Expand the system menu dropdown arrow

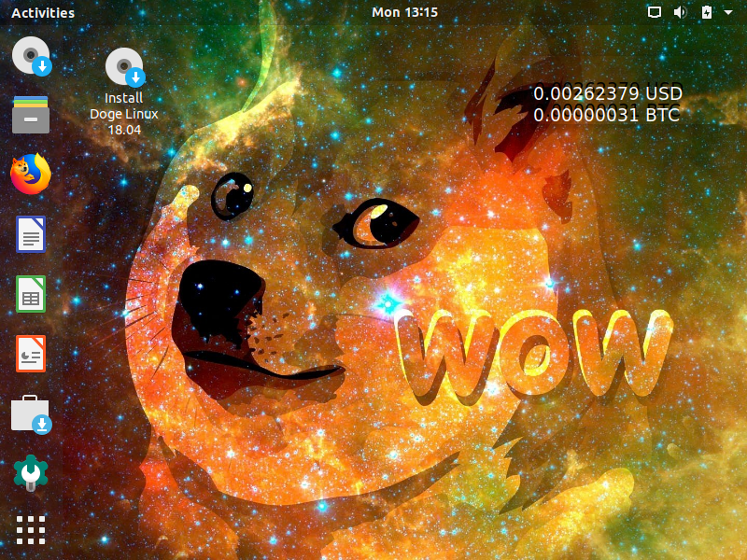click(x=728, y=12)
